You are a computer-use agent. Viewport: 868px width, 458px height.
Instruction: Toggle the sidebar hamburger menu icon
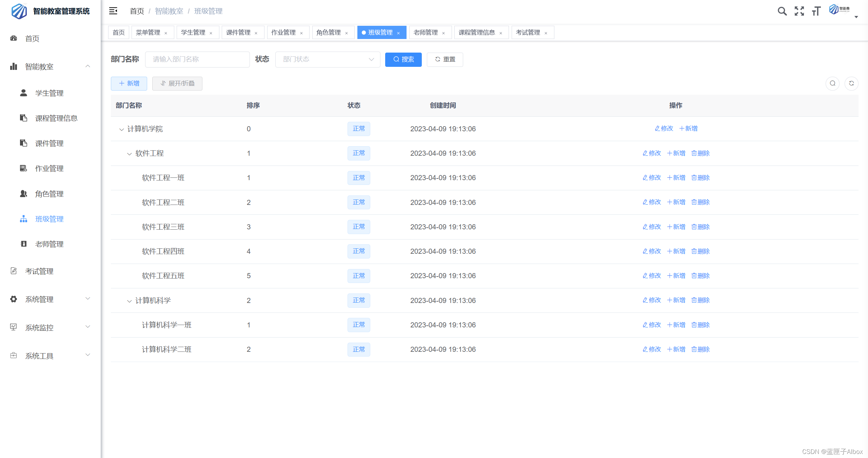point(113,11)
